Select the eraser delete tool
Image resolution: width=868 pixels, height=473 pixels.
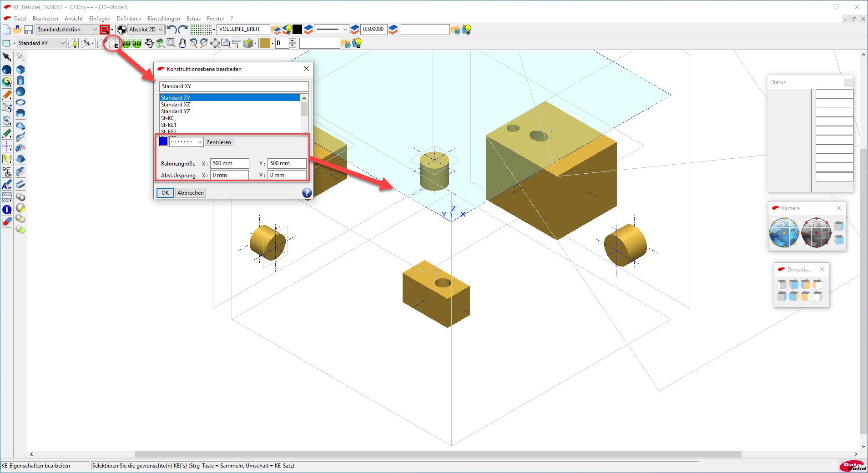7,222
